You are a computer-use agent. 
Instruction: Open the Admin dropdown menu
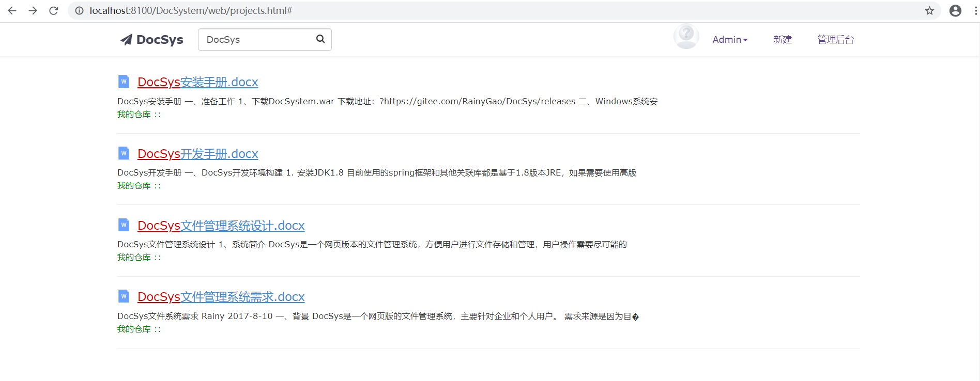[x=730, y=40]
